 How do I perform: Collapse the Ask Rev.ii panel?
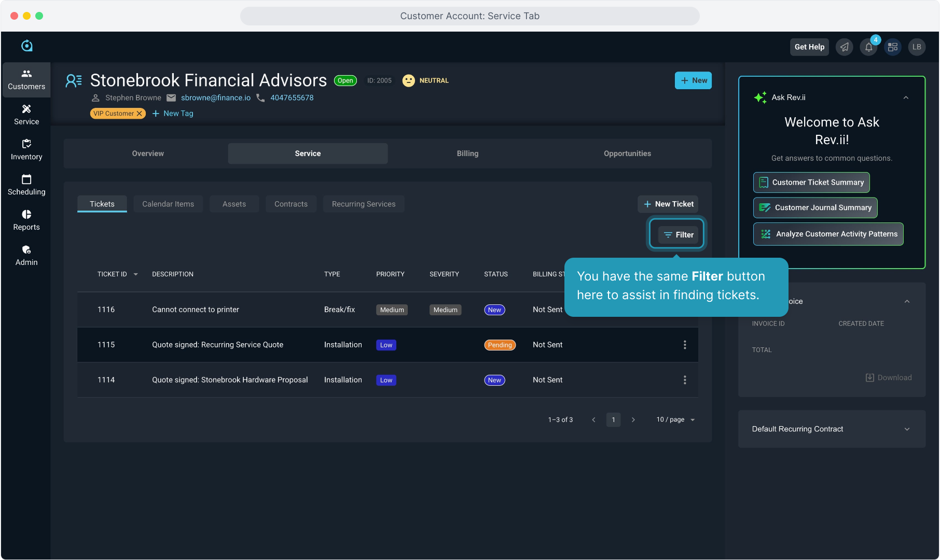tap(906, 97)
